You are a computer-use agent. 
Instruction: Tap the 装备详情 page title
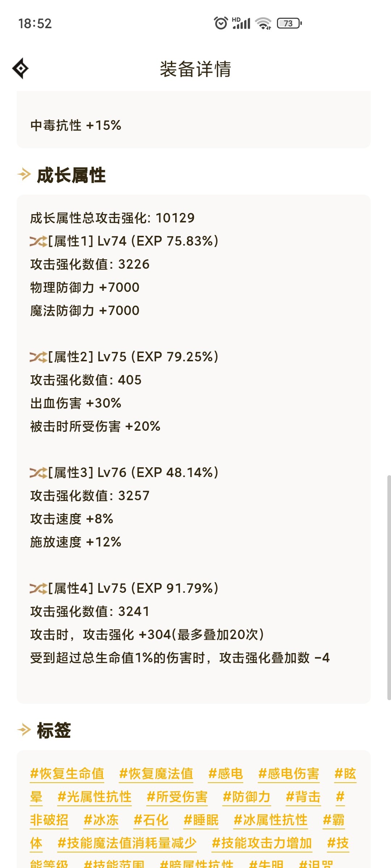(195, 69)
